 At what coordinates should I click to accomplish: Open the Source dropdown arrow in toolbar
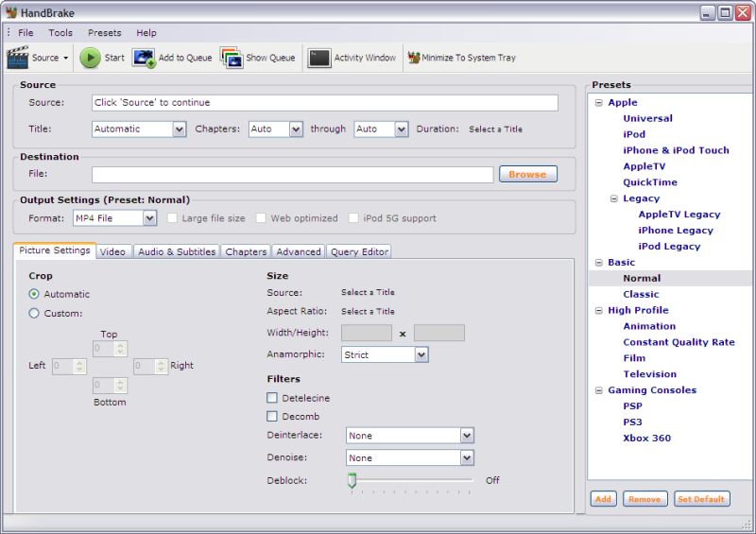pos(65,58)
